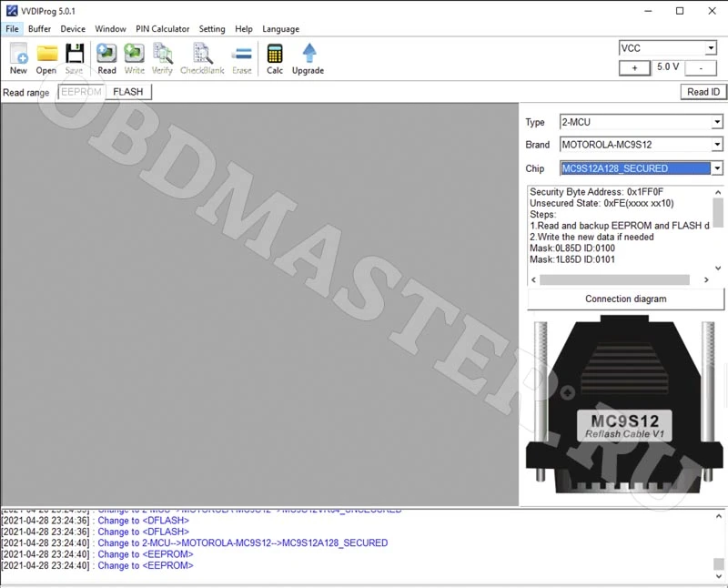Click the Save floppy disk icon

(75, 58)
